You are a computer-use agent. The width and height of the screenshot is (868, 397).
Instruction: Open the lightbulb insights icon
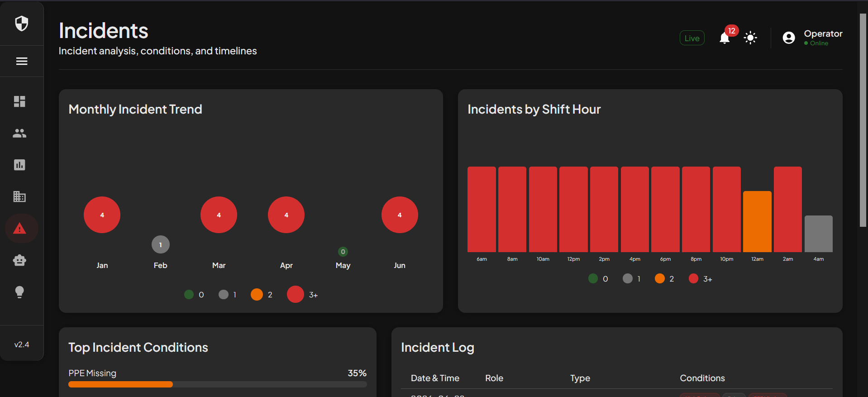pos(19,292)
